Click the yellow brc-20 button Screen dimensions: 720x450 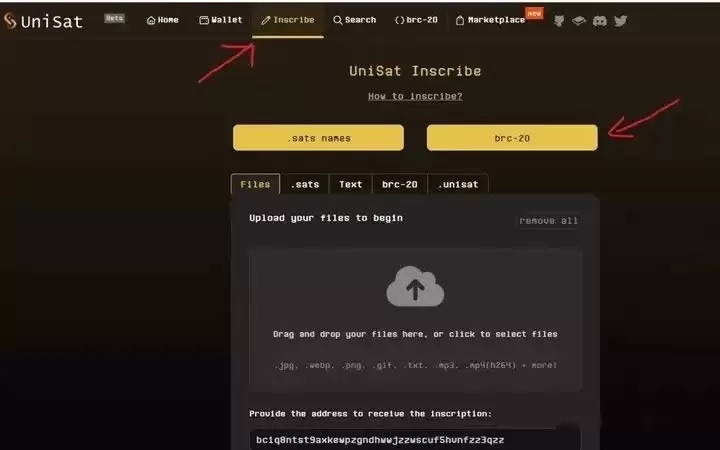(x=512, y=138)
